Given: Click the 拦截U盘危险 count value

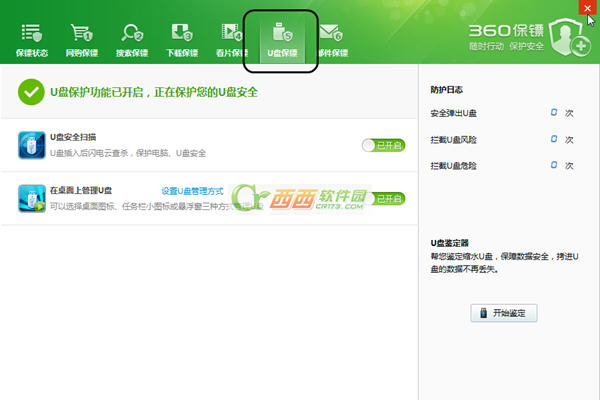Looking at the screenshot, I should point(553,165).
